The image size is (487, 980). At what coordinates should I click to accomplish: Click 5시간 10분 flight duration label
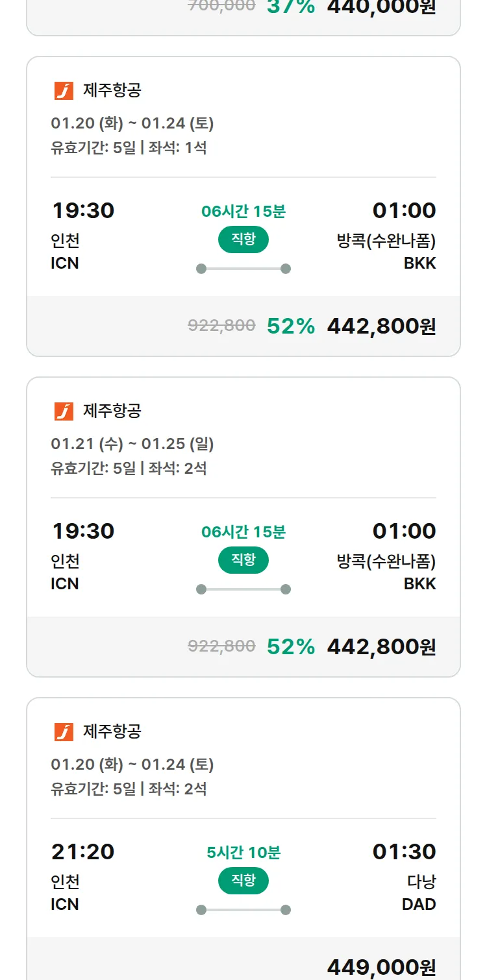pos(243,852)
